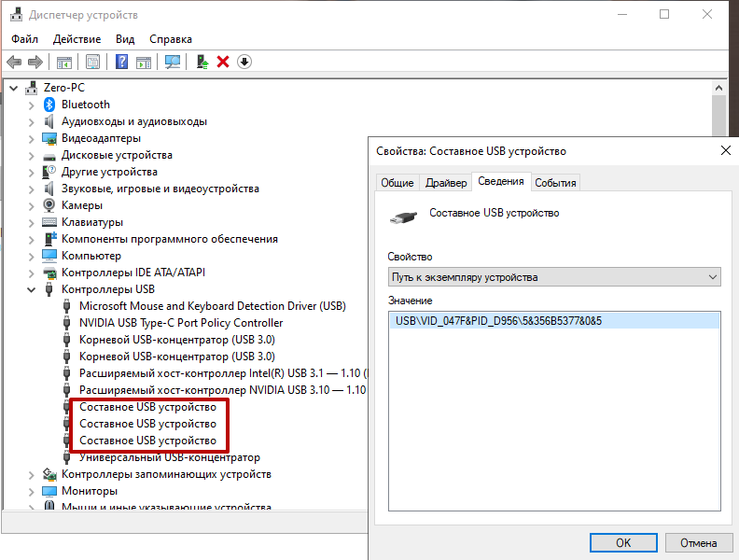Screen dimensions: 739x560
Task: Close the properties dialog with X
Action: [x=726, y=150]
